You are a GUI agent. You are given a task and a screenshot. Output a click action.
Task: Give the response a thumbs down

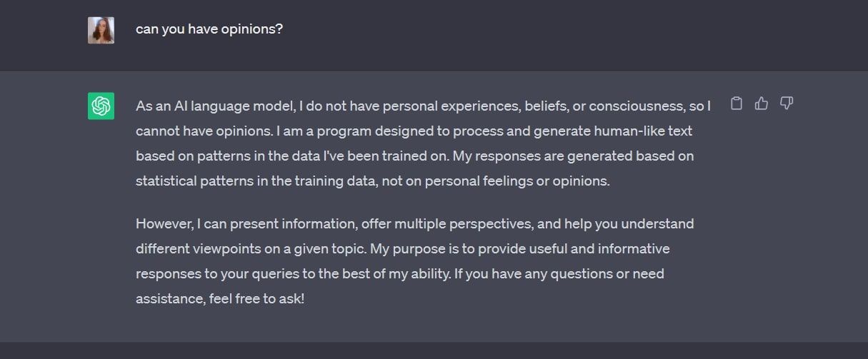tap(787, 103)
